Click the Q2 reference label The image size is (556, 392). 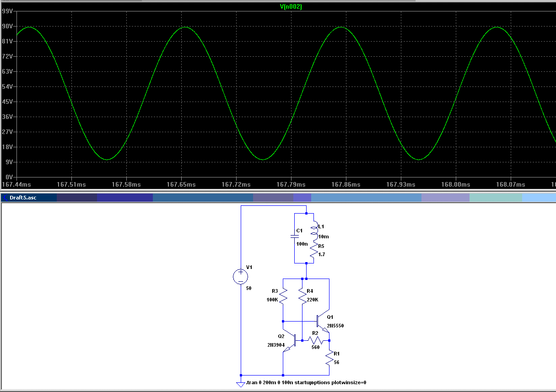281,336
